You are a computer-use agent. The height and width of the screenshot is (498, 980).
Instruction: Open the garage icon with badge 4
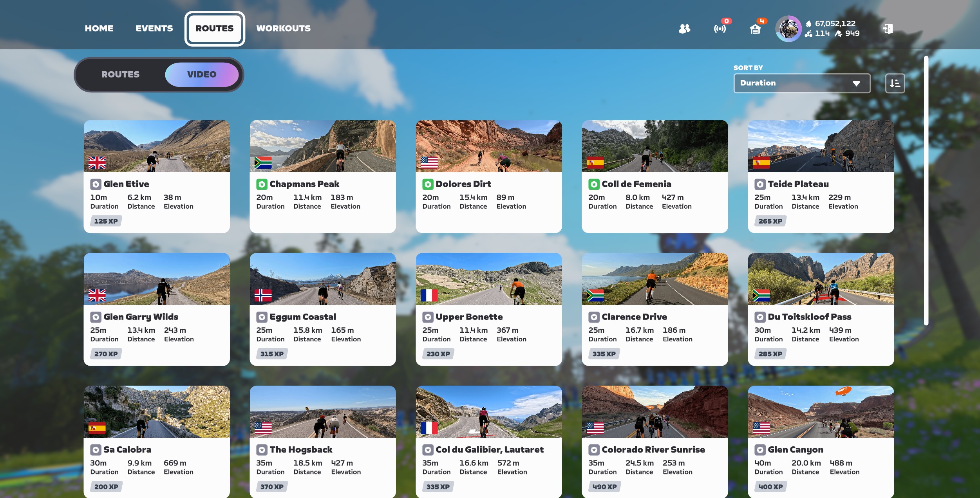pyautogui.click(x=755, y=29)
